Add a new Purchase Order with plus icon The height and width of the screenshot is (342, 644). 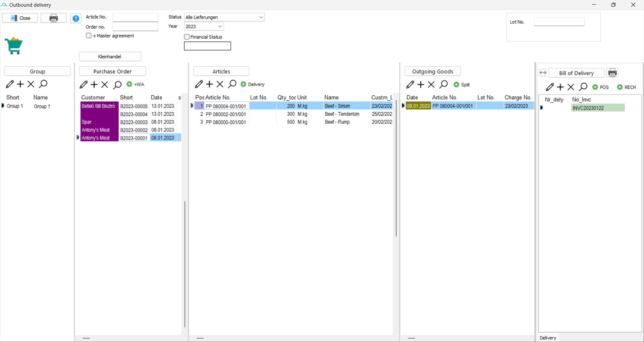click(94, 84)
